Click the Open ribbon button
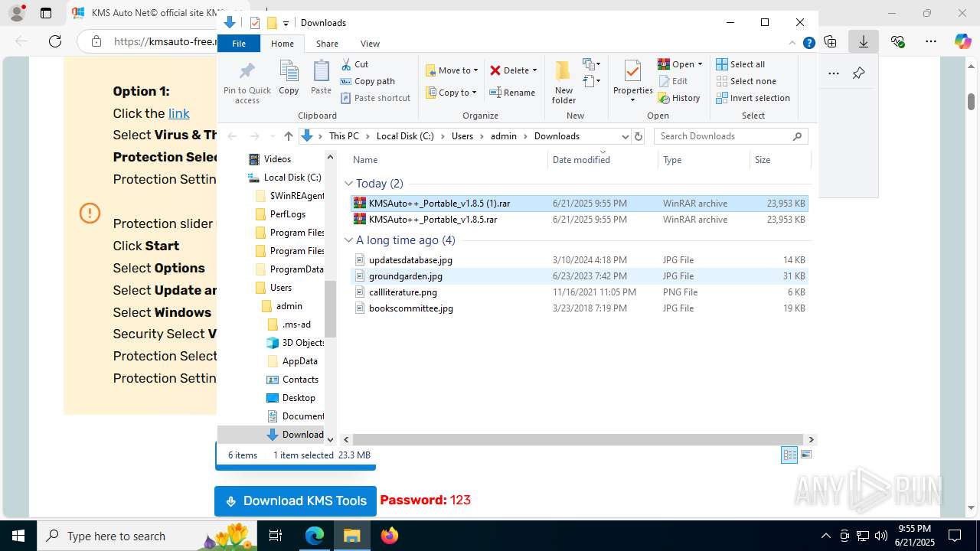Image resolution: width=980 pixels, height=551 pixels. tap(680, 64)
